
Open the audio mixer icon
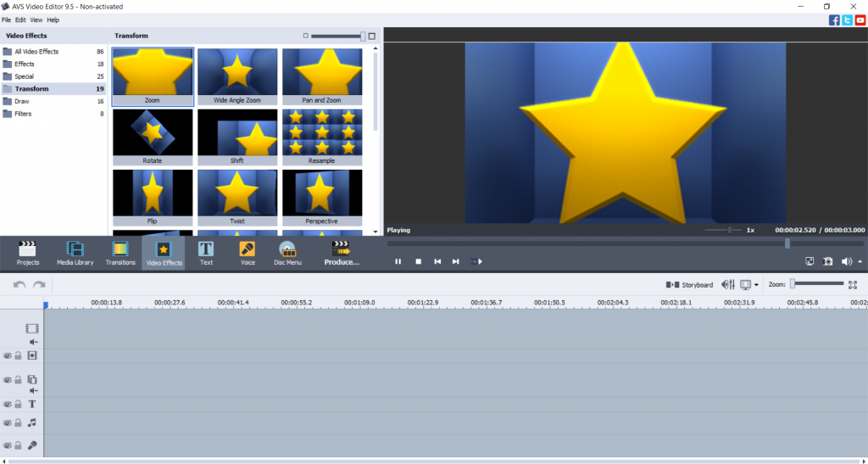click(727, 285)
